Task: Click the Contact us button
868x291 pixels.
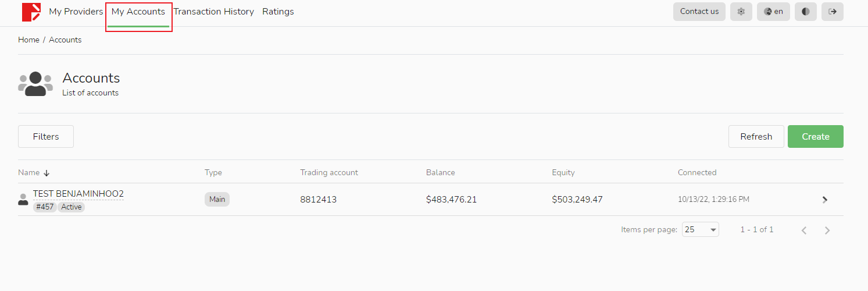Action: pos(699,12)
